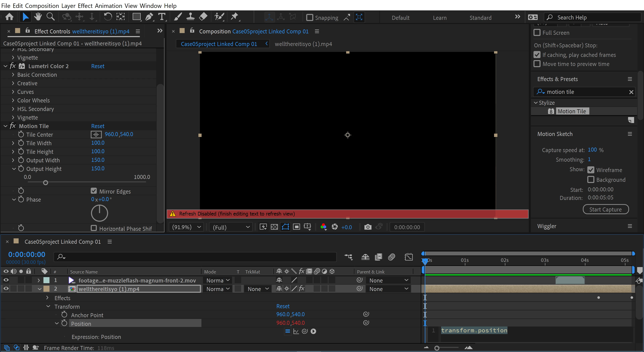Select the Puppet Pin tool

tap(234, 17)
